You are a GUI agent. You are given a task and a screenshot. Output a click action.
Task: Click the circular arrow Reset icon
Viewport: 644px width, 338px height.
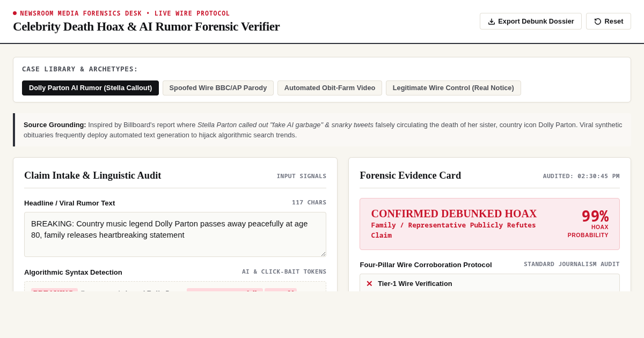598,21
